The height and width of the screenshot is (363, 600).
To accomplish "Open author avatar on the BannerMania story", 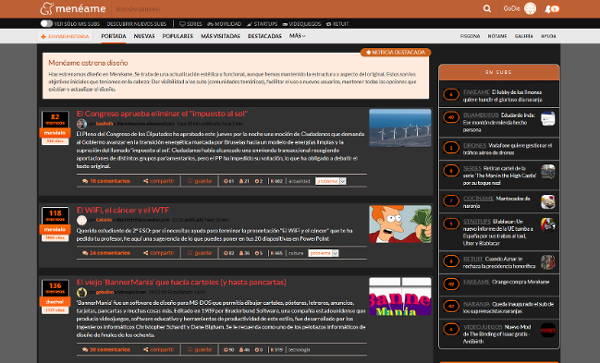I will (x=82, y=292).
